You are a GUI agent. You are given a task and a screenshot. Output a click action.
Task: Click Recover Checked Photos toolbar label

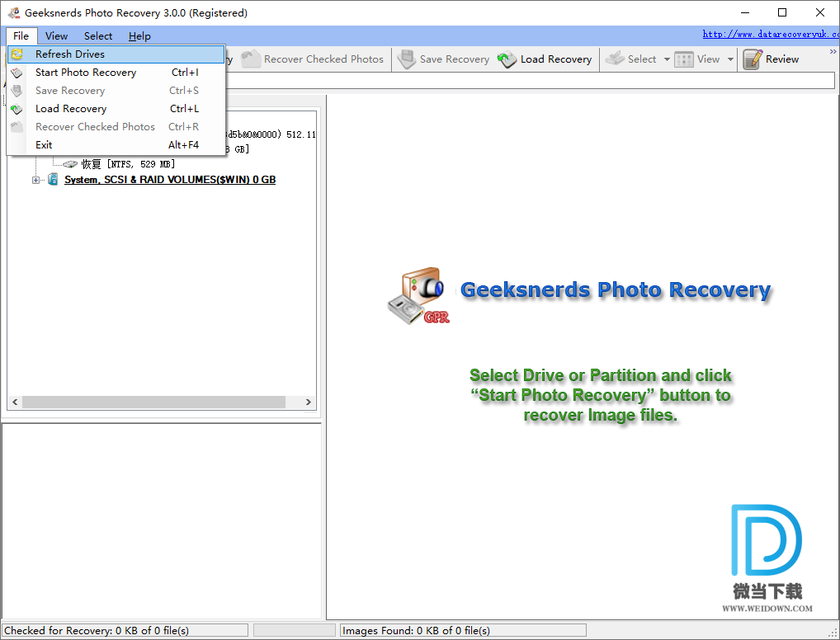(323, 59)
